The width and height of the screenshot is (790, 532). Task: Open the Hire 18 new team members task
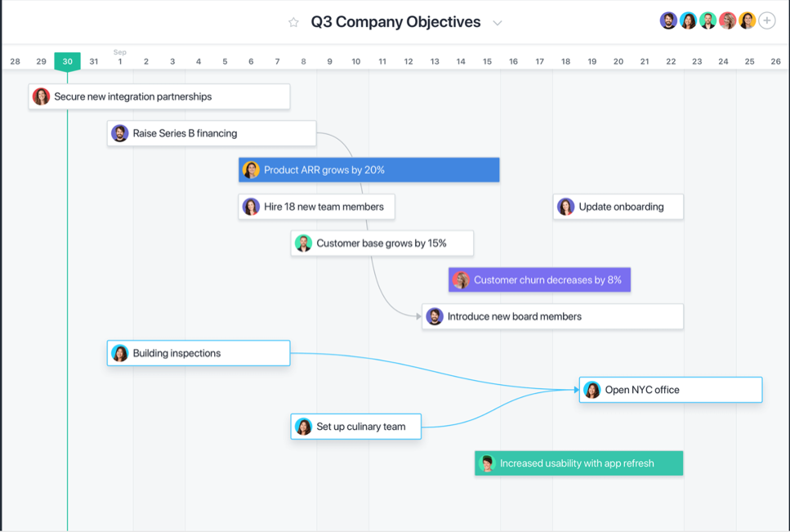[x=316, y=207]
